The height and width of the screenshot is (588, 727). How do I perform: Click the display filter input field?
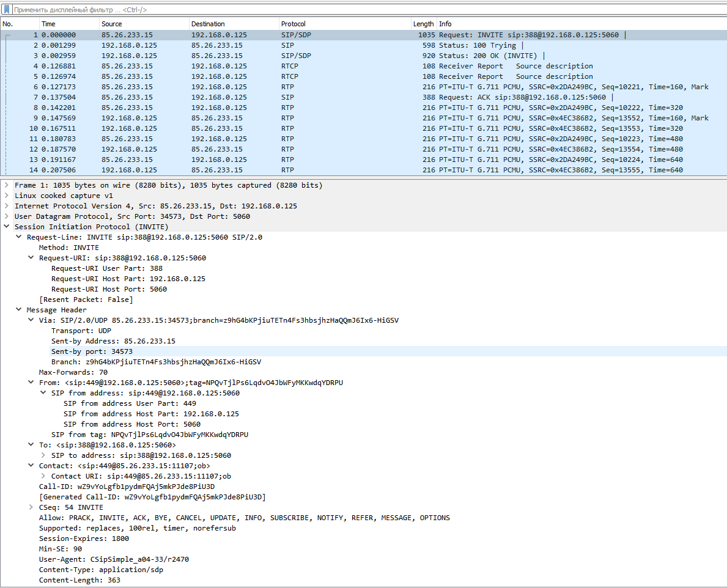367,10
